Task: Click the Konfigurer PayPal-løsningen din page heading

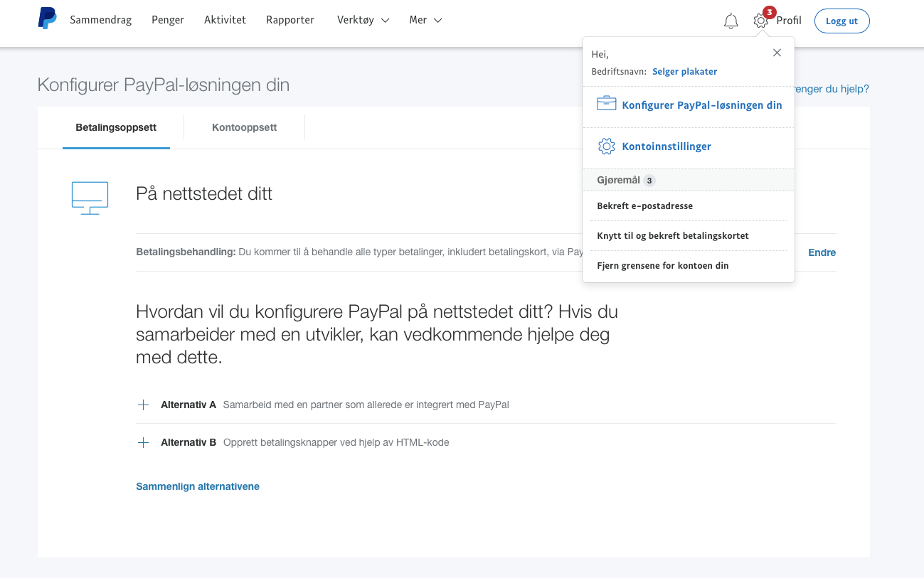Action: pos(164,85)
